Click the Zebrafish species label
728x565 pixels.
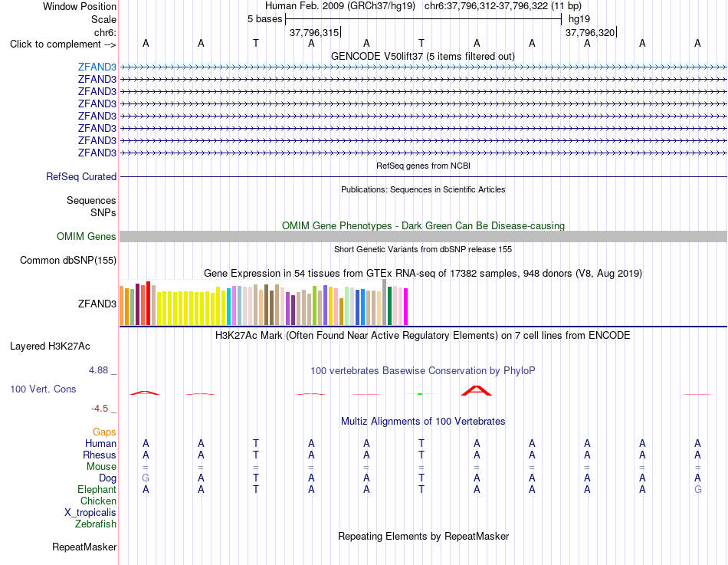pyautogui.click(x=96, y=524)
